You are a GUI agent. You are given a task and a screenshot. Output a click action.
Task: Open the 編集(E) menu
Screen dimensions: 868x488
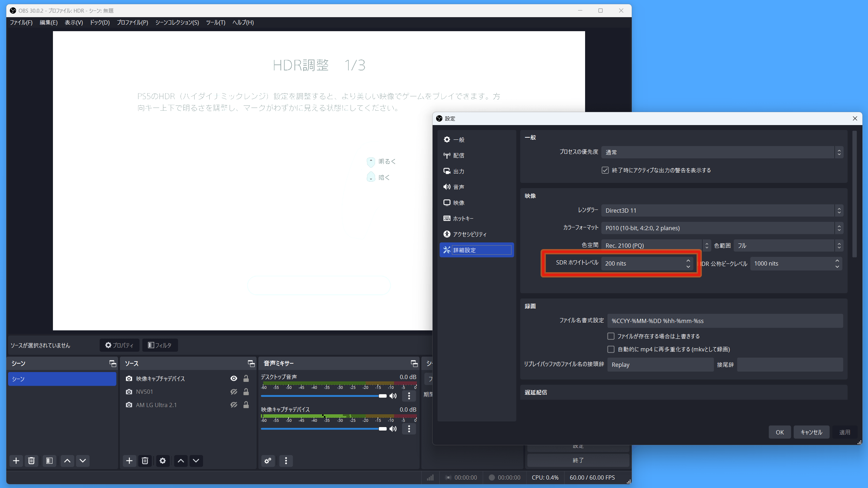click(48, 22)
